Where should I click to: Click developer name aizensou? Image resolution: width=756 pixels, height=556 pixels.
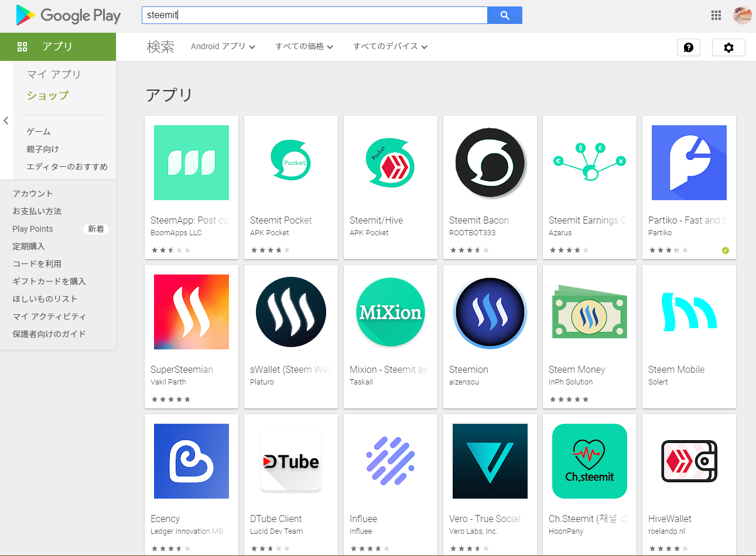tap(464, 382)
